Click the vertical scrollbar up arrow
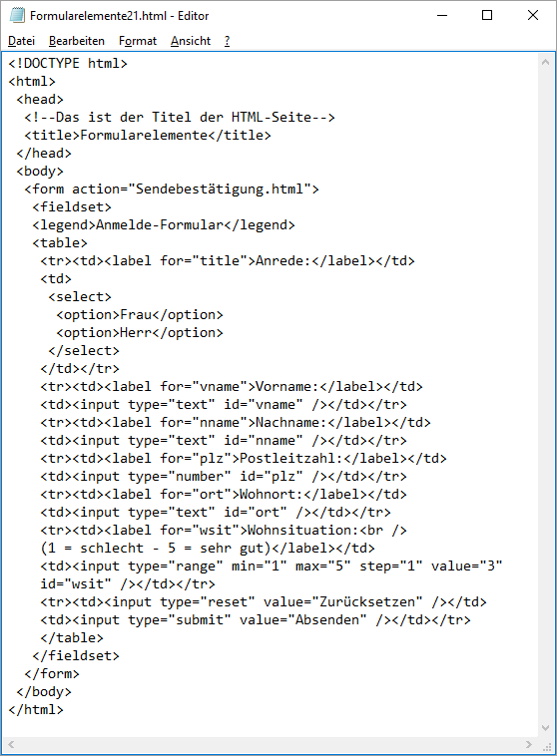Screen dimensions: 557x756 tap(545, 62)
